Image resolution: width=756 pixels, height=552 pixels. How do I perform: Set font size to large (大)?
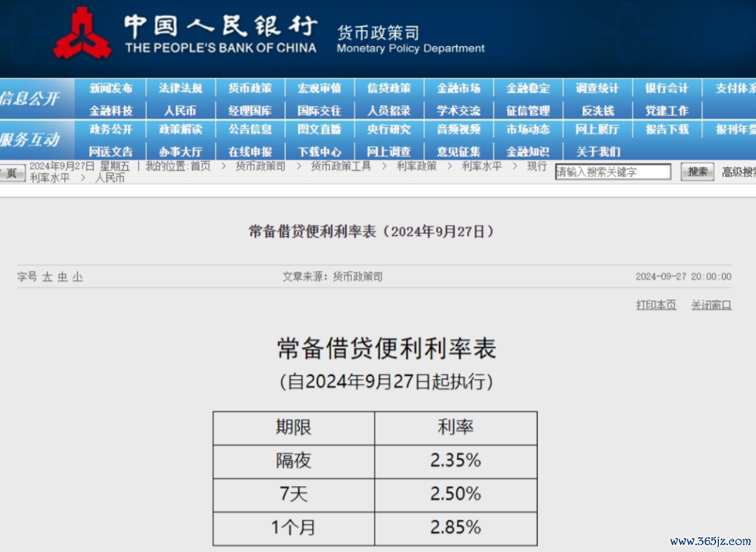tap(47, 277)
